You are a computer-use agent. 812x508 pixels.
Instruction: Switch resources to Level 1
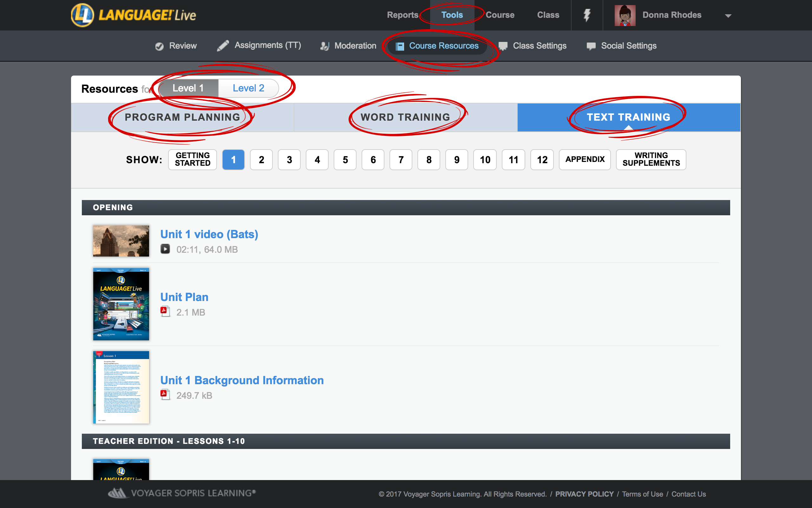point(188,88)
